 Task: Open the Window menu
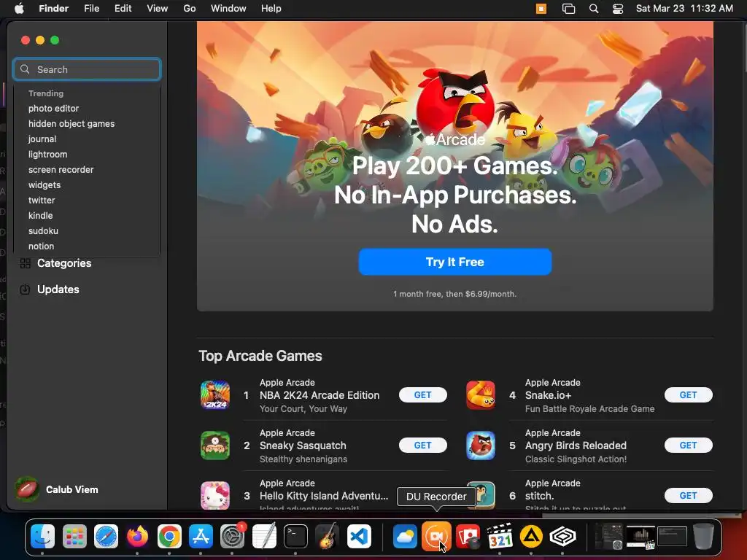[228, 9]
